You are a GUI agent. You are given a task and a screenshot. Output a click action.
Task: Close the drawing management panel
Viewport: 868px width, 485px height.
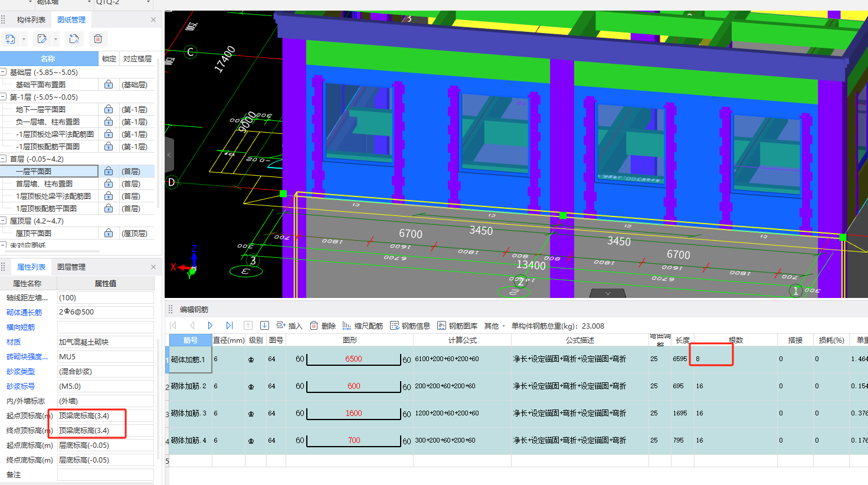153,19
